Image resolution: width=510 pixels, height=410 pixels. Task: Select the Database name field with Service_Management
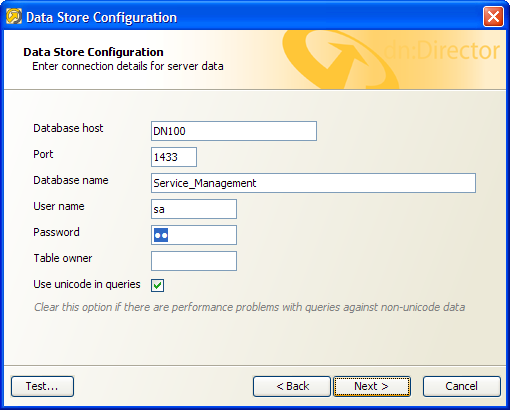pyautogui.click(x=313, y=183)
